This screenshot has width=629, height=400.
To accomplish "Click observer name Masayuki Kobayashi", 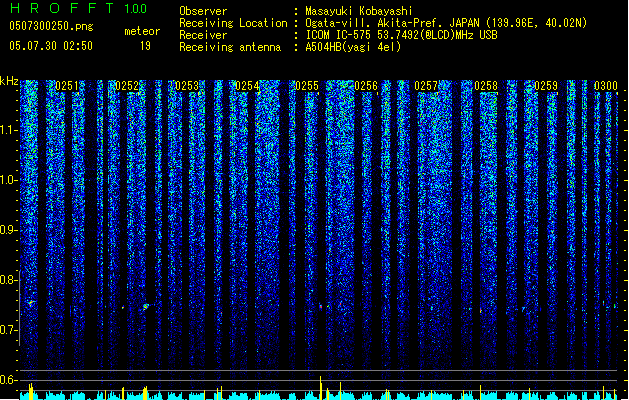I will 359,11.
